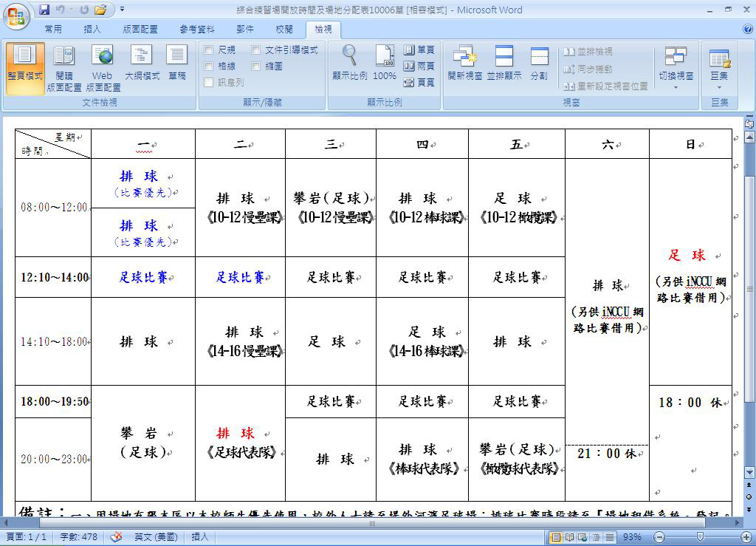756x546 pixels.
Task: Click the 頁面: 1/1 status bar indicator
Action: [26, 537]
